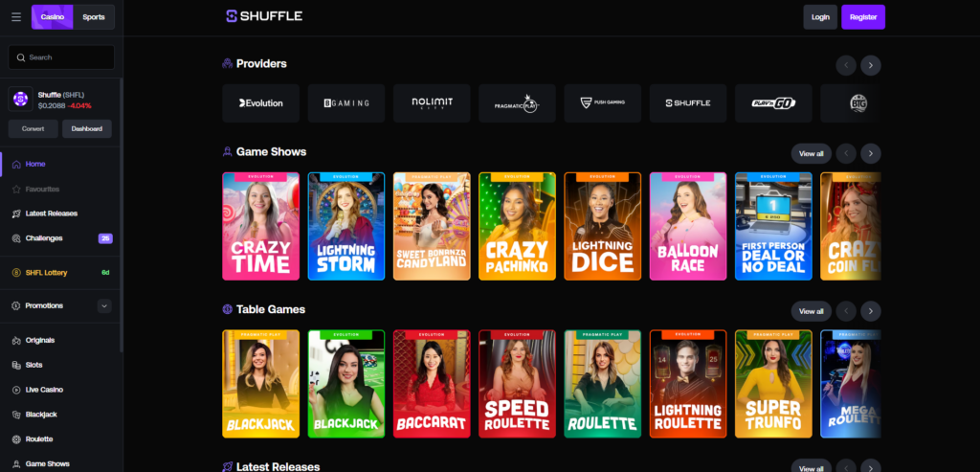980x472 pixels.
Task: Switch to the Sports tab
Action: [94, 17]
